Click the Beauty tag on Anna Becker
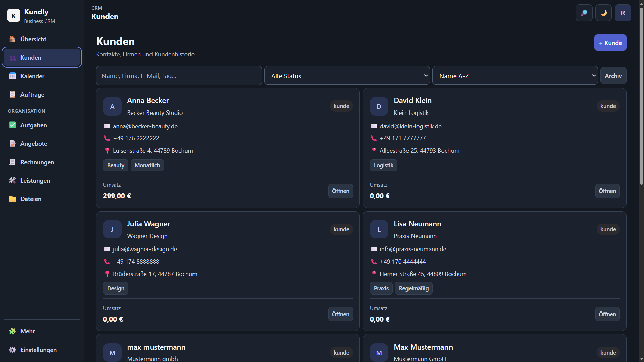The width and height of the screenshot is (644, 362). click(x=116, y=165)
